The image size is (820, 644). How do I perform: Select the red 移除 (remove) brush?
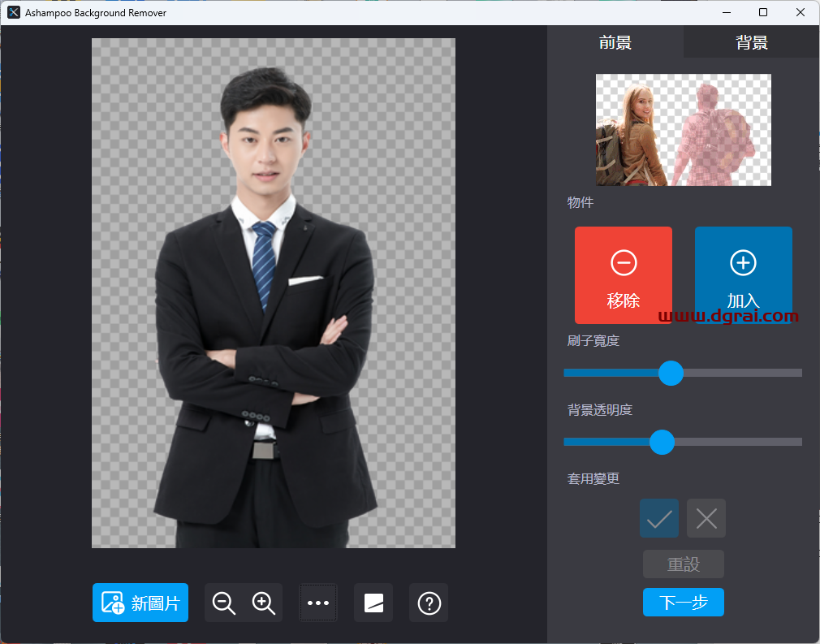tap(624, 275)
